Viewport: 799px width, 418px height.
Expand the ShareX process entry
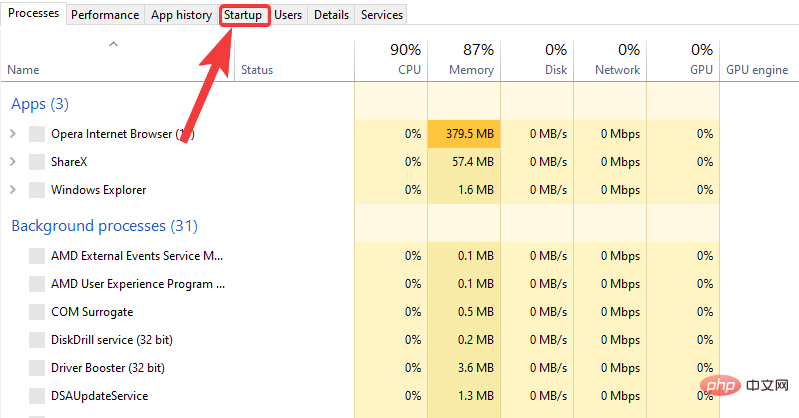[x=13, y=162]
